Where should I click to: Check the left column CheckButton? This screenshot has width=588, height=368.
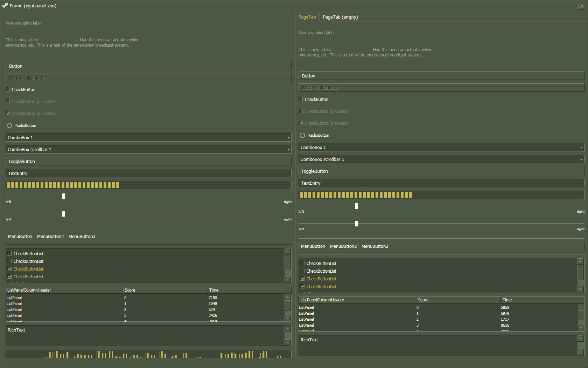pyautogui.click(x=7, y=89)
